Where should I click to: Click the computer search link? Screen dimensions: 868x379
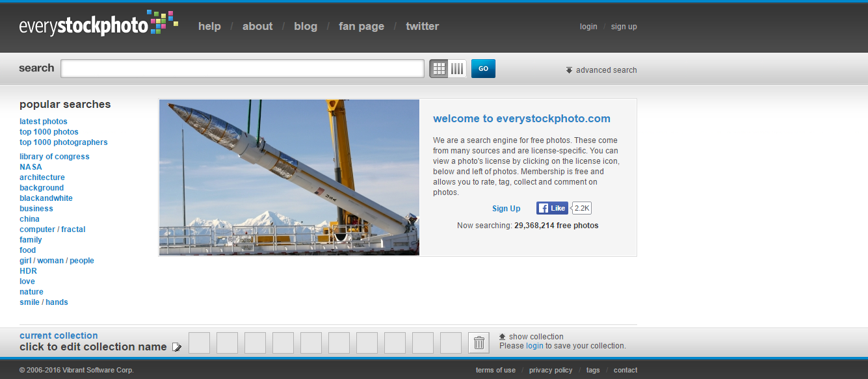click(38, 229)
